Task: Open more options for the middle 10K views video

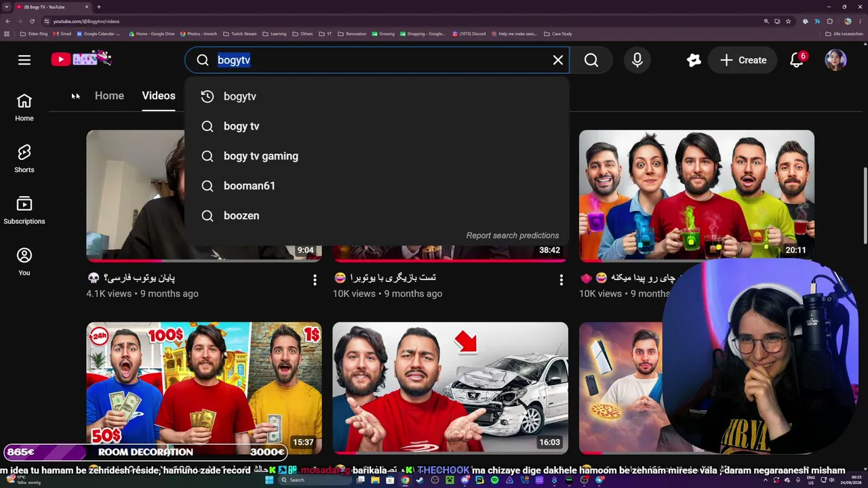Action: click(561, 280)
